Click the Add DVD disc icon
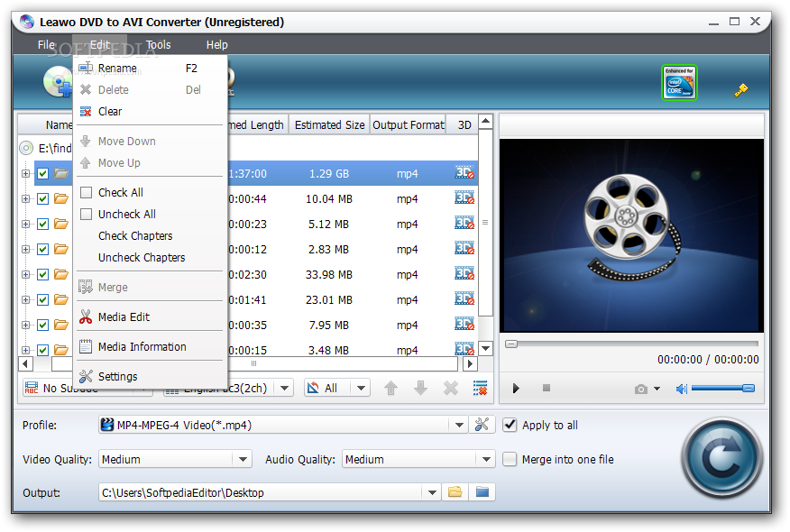 coord(57,82)
